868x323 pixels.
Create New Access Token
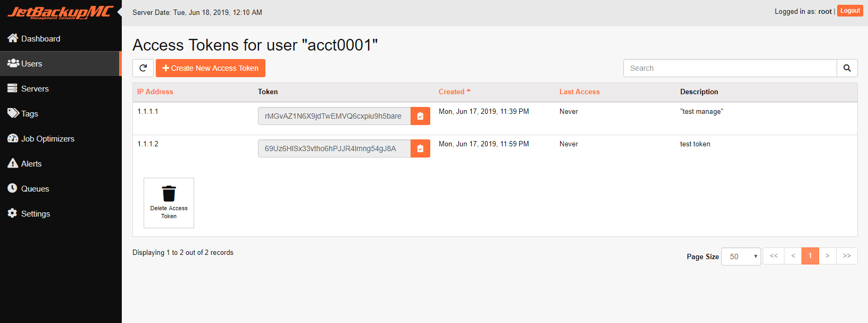211,68
